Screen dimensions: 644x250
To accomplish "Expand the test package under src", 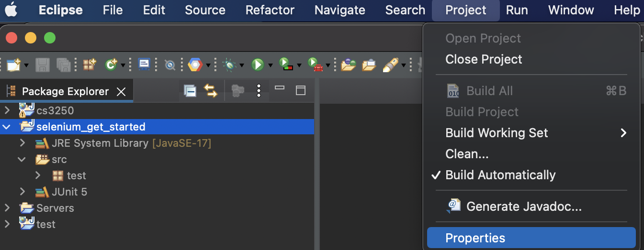I will click(x=38, y=175).
